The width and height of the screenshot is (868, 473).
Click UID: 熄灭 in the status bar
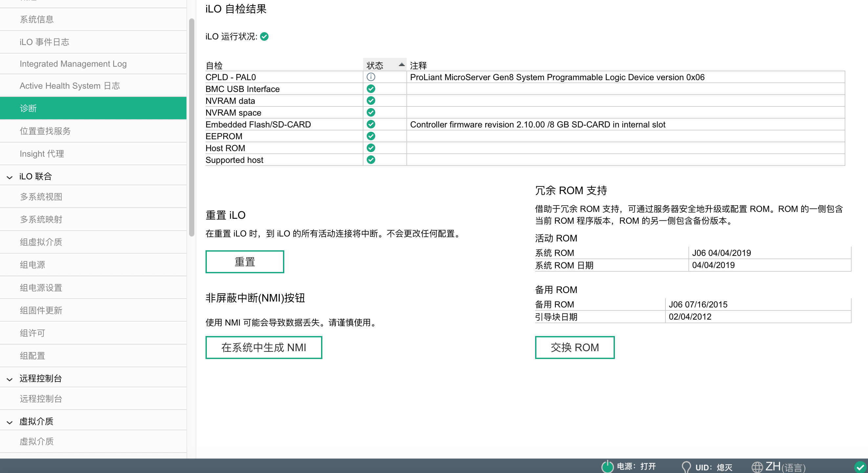(714, 467)
